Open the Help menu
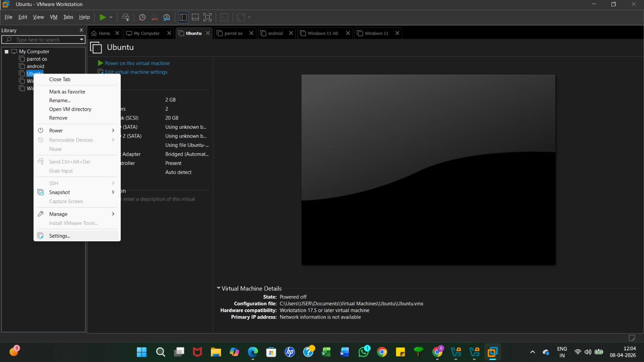The width and height of the screenshot is (644, 362). 85,17
